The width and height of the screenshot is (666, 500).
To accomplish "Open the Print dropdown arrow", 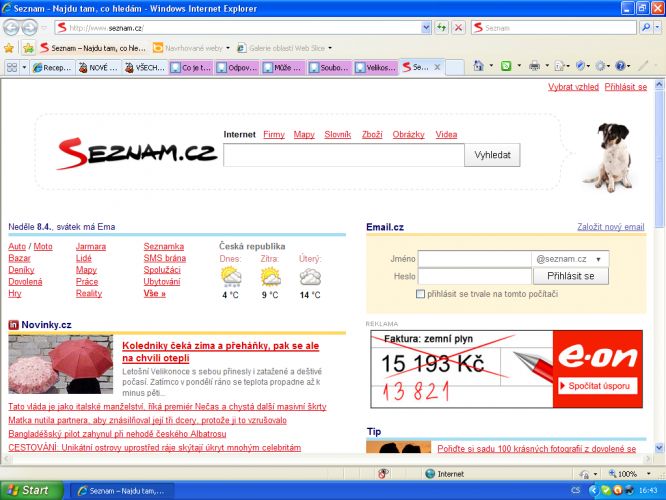I will click(547, 66).
